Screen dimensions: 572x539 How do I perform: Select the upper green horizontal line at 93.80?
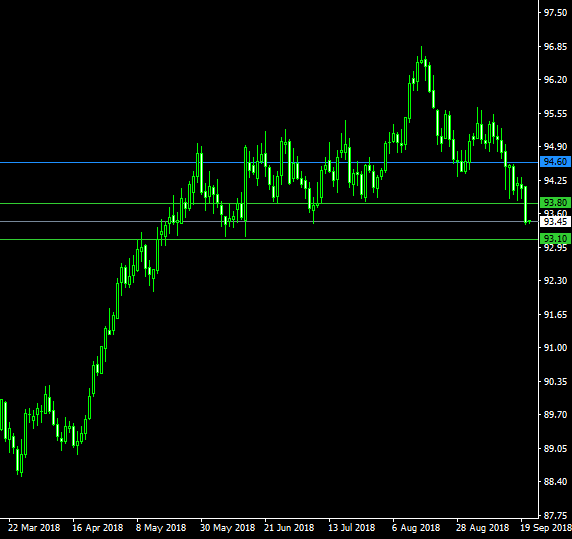pos(269,203)
